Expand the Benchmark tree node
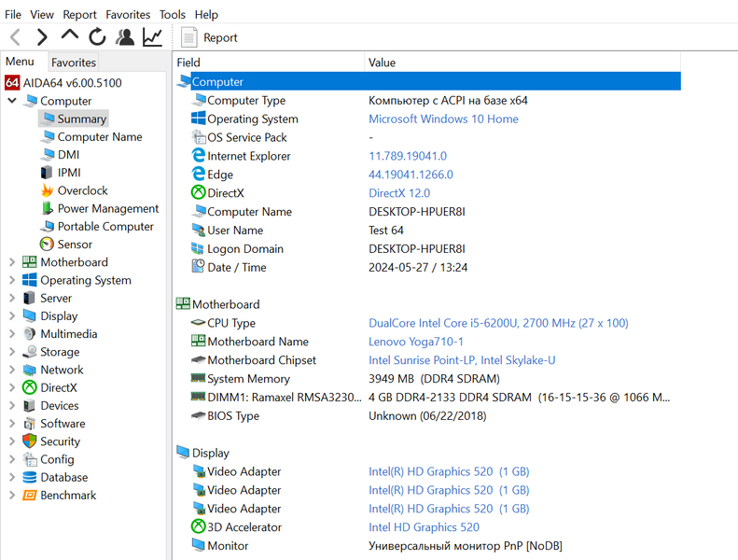 (12, 495)
